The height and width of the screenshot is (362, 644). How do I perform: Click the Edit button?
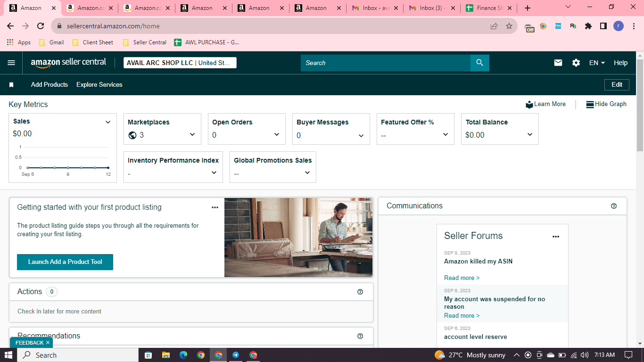click(x=617, y=85)
